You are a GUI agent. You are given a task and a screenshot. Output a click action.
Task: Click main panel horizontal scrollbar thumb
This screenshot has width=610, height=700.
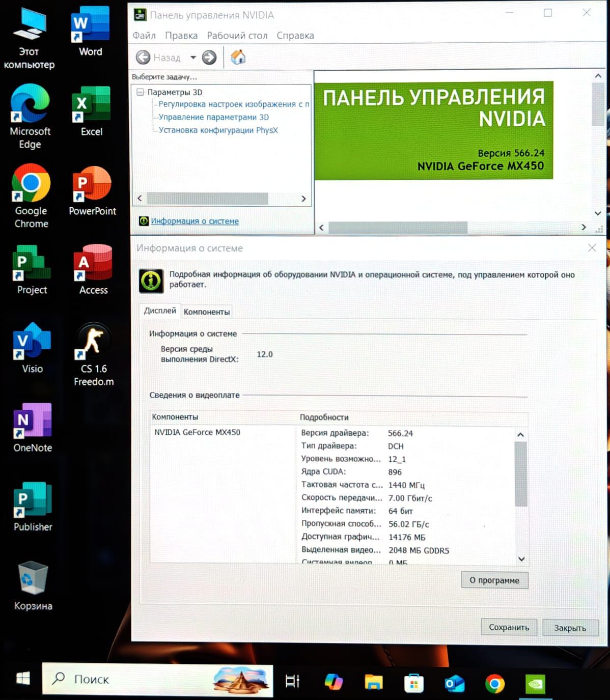coord(398,228)
